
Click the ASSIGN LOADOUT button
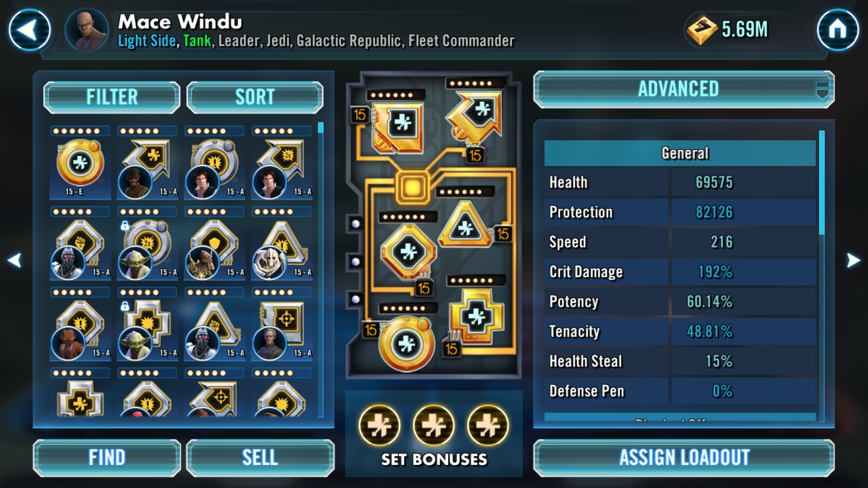[684, 458]
